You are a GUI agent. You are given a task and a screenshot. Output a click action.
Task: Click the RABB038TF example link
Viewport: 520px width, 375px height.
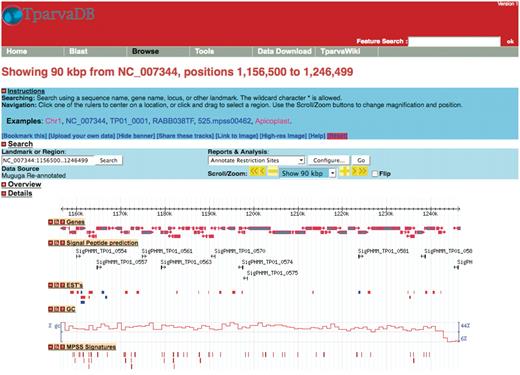[x=173, y=121]
